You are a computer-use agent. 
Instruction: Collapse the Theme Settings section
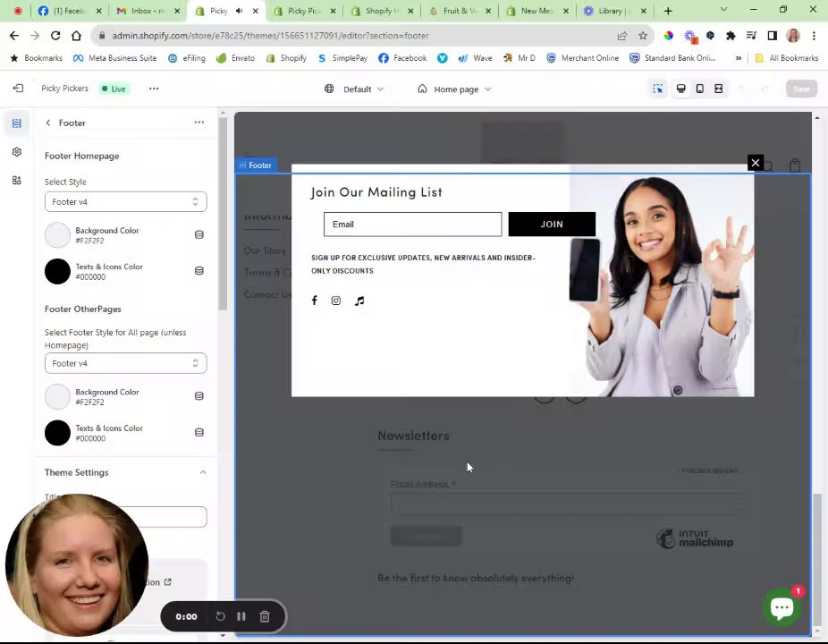203,472
